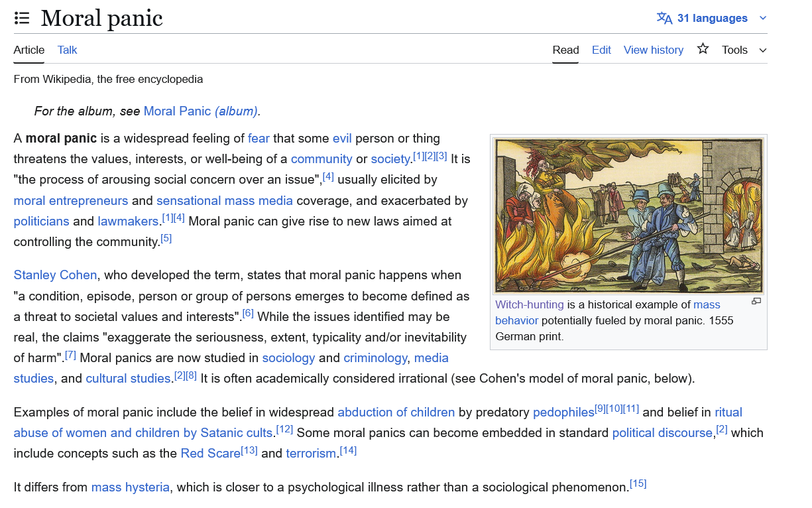The height and width of the screenshot is (508, 812).
Task: Toggle the table of contents sidebar icon
Action: [x=22, y=18]
